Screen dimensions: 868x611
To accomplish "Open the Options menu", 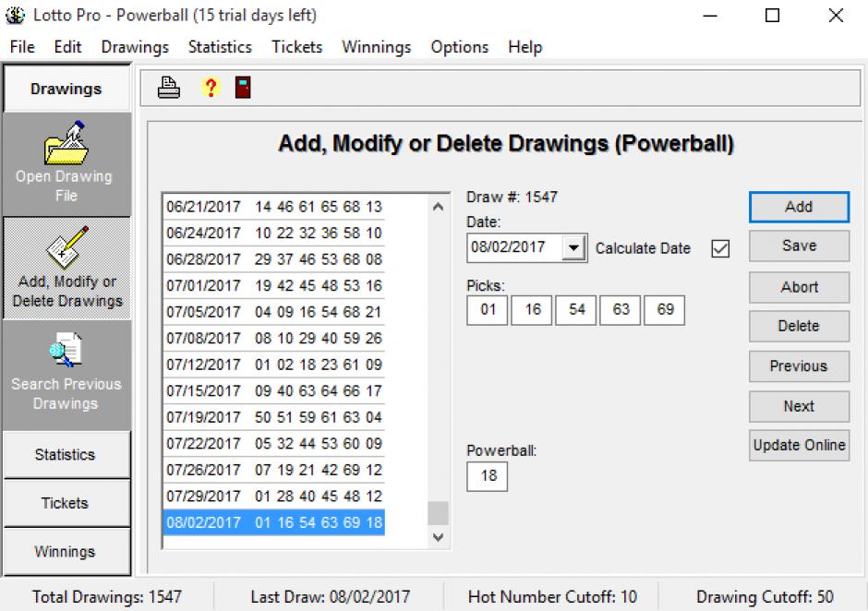I will pyautogui.click(x=460, y=47).
